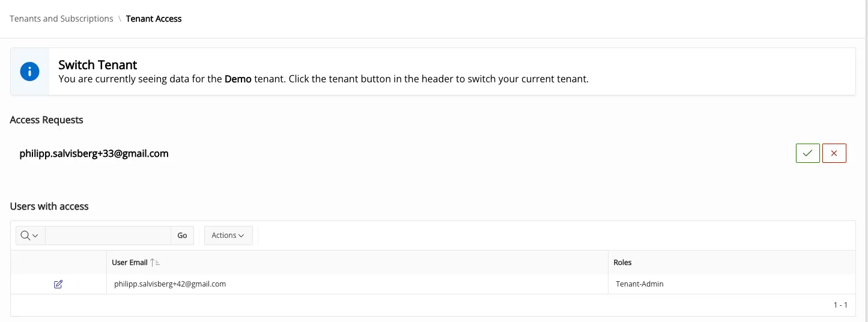This screenshot has height=322, width=868.
Task: Select the Tenant Access breadcrumb item
Action: tap(154, 19)
